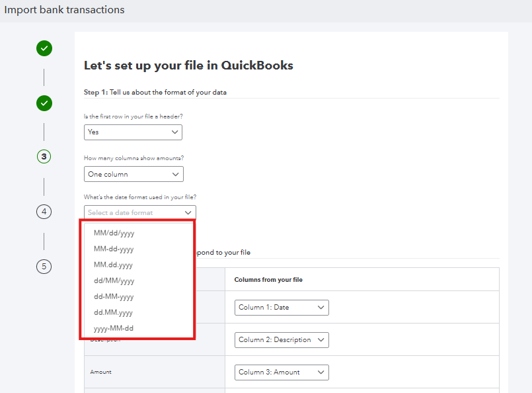Pick the dd-MM-yyyy format from the list
The width and height of the screenshot is (532, 393).
pos(114,296)
